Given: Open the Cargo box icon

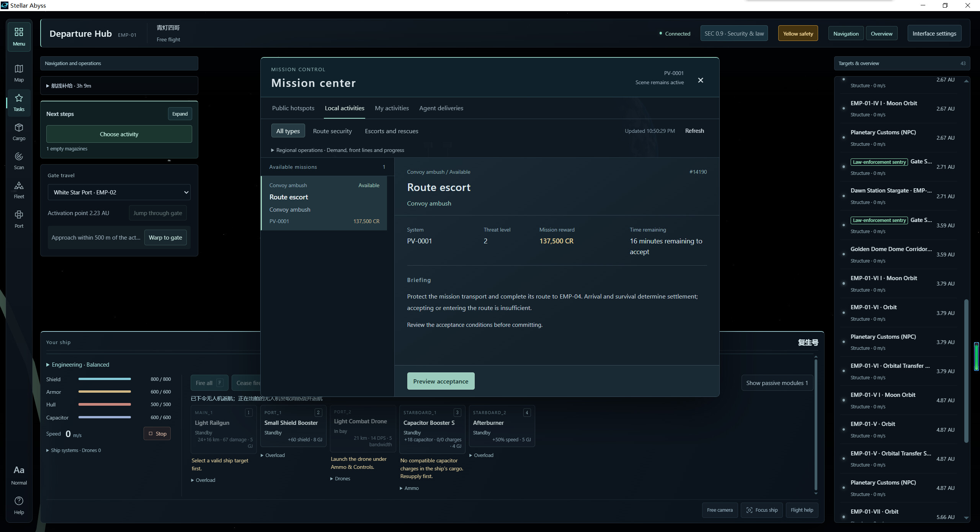Looking at the screenshot, I should point(19,132).
